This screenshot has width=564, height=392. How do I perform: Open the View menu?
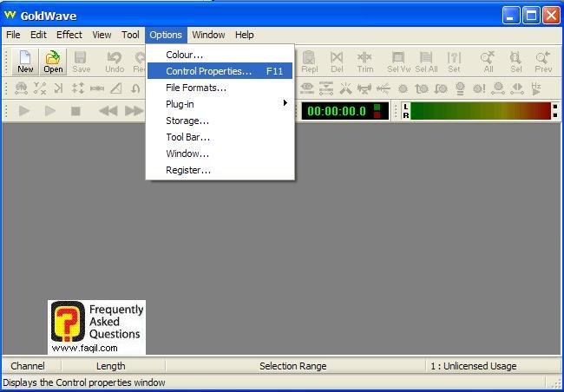[102, 35]
